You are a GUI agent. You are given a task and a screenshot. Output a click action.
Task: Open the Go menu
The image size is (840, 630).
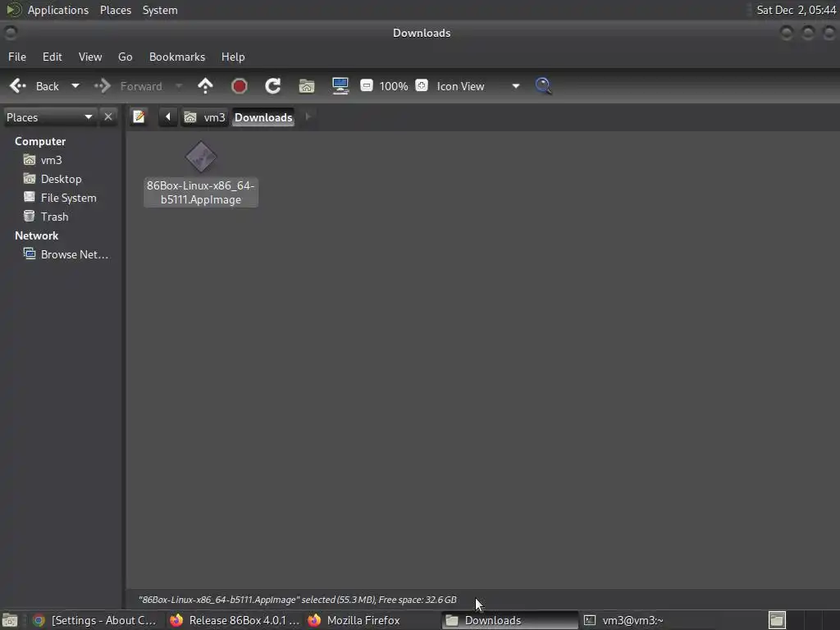(126, 57)
